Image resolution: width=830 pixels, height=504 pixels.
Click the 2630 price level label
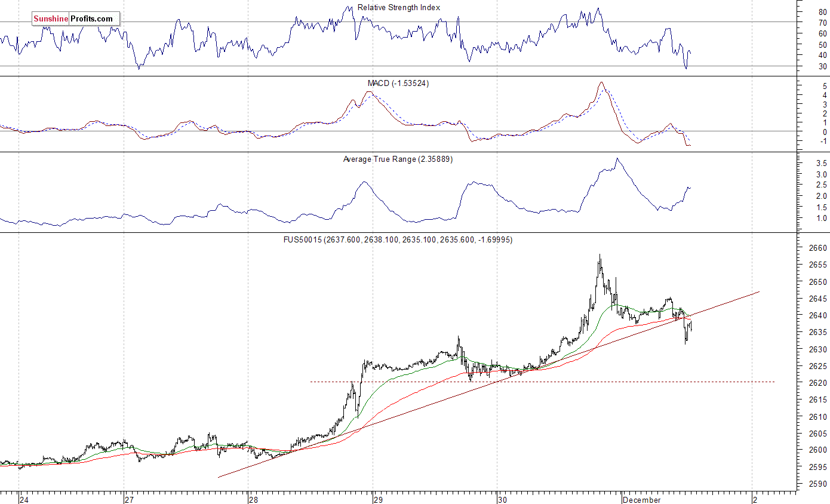pyautogui.click(x=817, y=349)
